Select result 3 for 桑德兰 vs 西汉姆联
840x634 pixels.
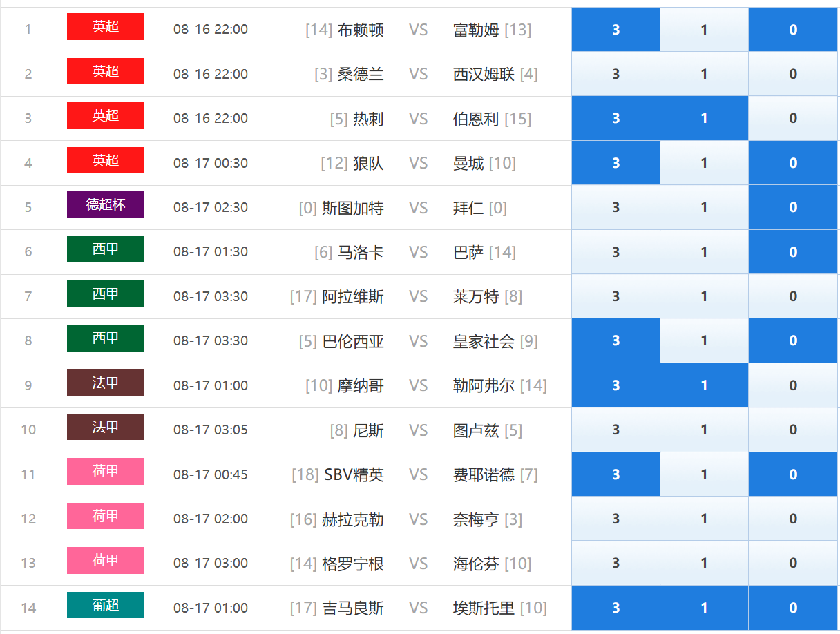coord(615,74)
